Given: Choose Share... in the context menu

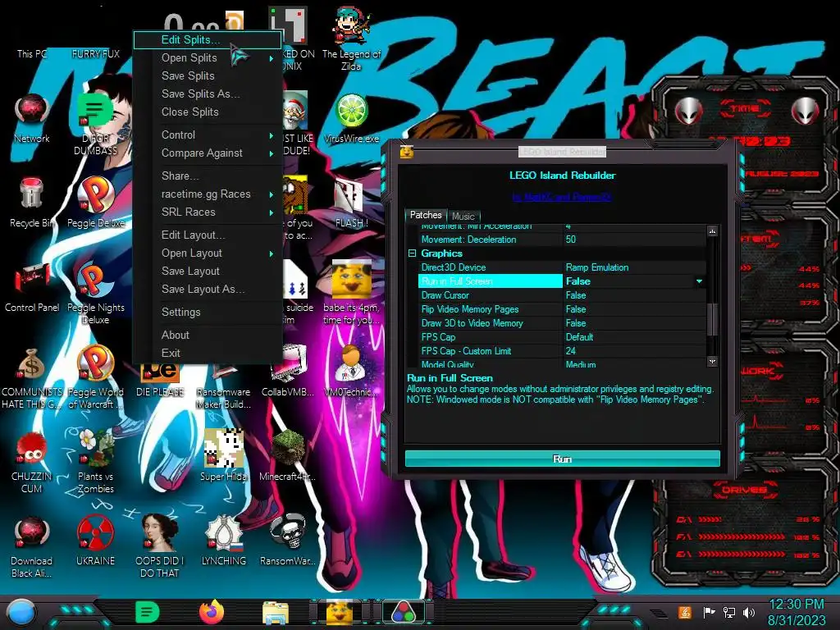Looking at the screenshot, I should point(208,176).
